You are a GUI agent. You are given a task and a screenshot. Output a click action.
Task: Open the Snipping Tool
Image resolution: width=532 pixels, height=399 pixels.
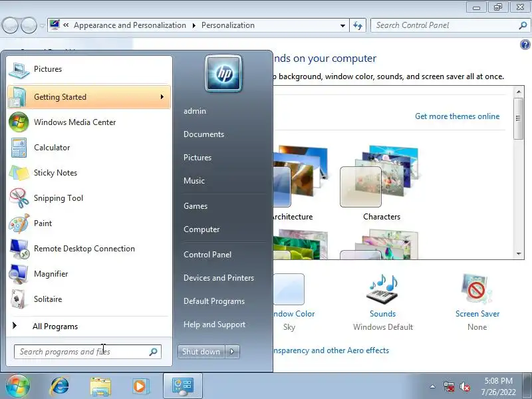pyautogui.click(x=89, y=198)
